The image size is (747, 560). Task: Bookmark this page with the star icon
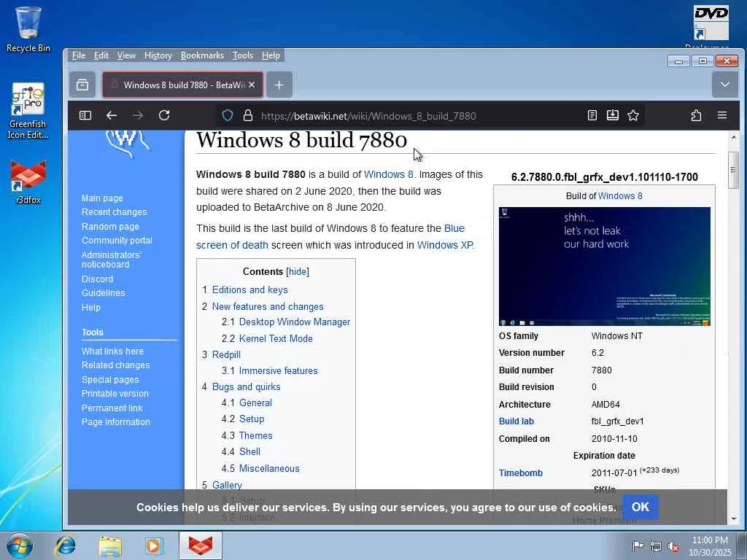633,115
